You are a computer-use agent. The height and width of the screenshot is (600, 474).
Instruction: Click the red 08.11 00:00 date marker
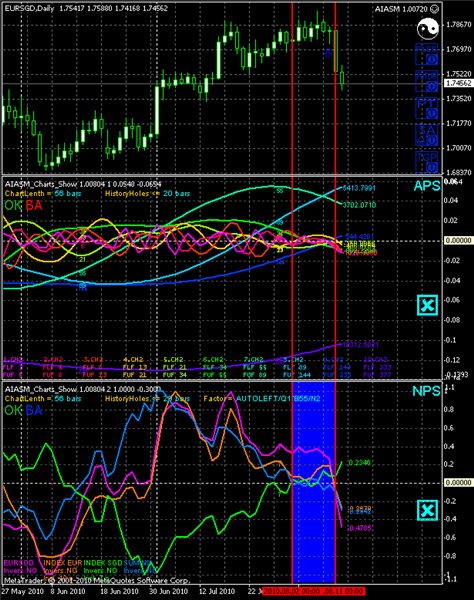coord(342,591)
